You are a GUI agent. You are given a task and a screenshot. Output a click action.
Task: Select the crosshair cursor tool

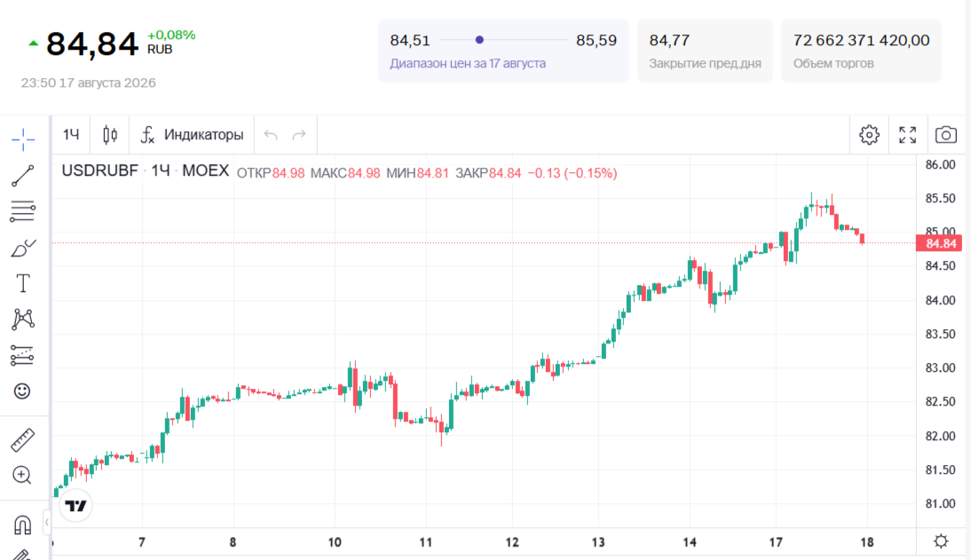click(23, 139)
